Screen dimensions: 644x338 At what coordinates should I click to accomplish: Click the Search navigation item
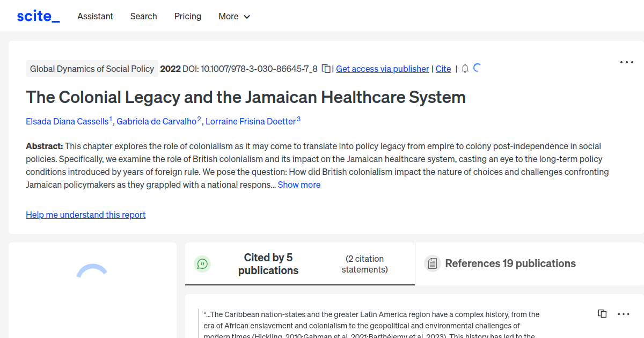tap(143, 16)
